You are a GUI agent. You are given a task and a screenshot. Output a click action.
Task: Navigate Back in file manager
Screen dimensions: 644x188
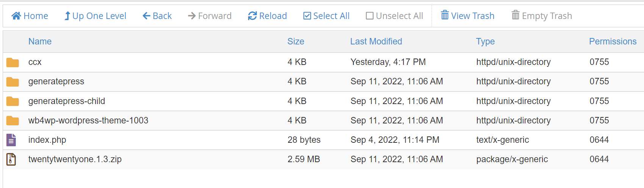tap(157, 16)
